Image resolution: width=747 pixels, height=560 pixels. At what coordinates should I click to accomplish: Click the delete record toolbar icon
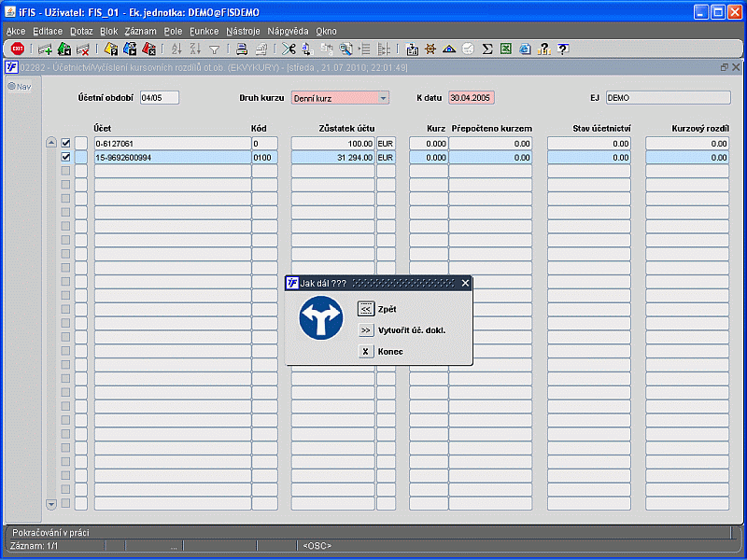pos(83,49)
